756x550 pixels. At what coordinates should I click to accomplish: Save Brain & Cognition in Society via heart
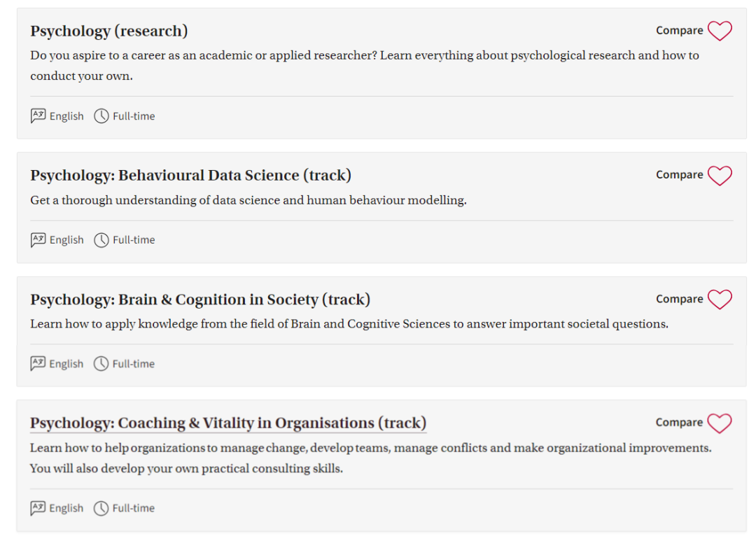coord(720,299)
